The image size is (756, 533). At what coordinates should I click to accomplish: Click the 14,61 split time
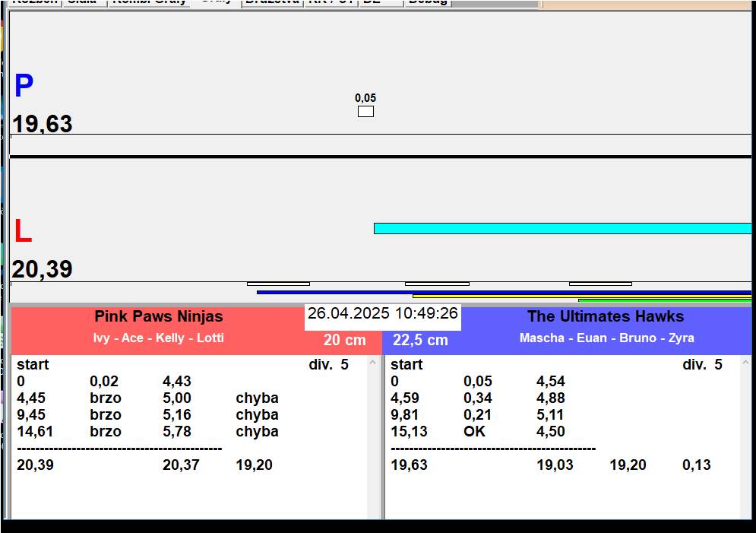[35, 432]
